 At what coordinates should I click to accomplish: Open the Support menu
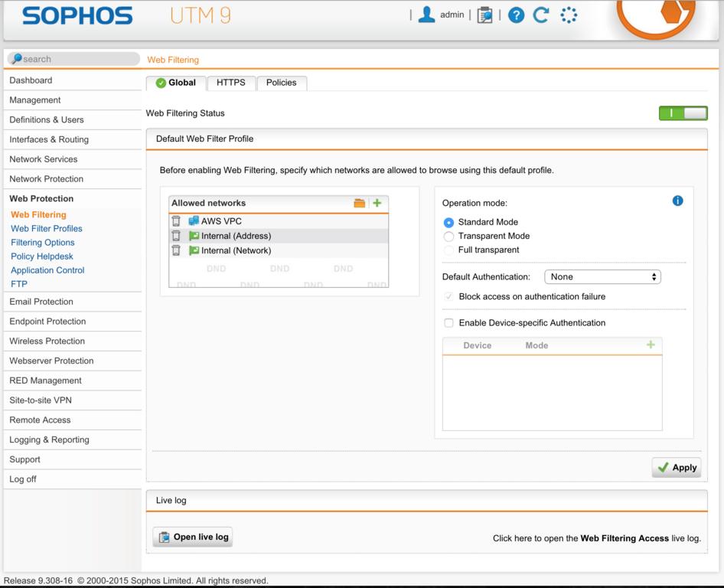tap(73, 459)
